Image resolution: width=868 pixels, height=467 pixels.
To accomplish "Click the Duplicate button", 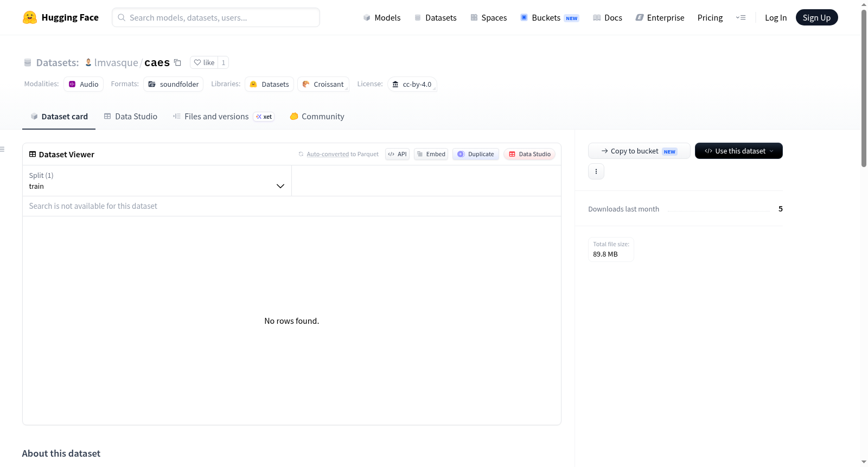I will point(476,154).
